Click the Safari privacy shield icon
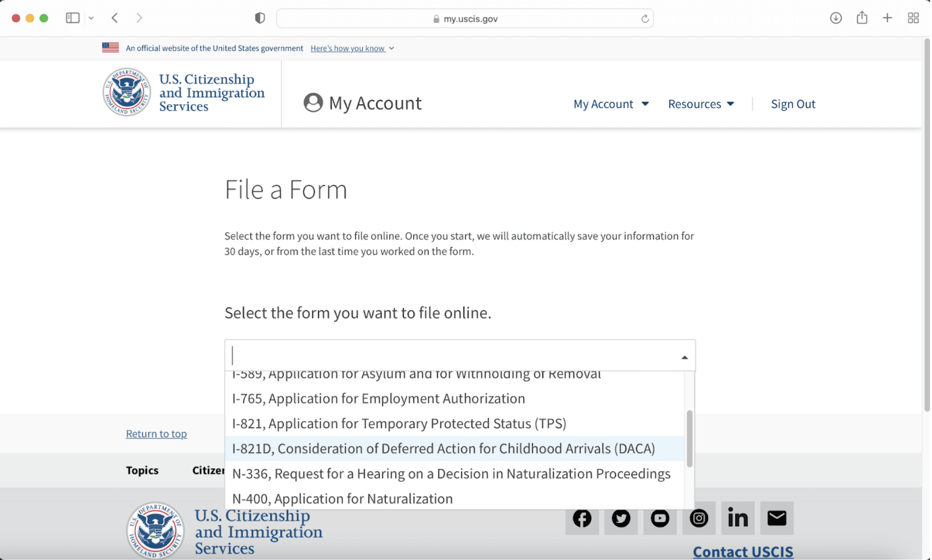932x560 pixels. pos(260,18)
